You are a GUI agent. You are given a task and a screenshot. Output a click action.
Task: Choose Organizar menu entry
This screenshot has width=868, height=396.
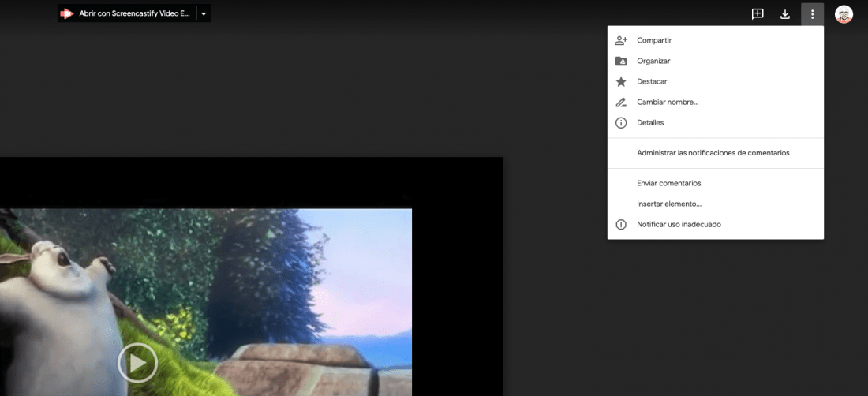pyautogui.click(x=715, y=61)
